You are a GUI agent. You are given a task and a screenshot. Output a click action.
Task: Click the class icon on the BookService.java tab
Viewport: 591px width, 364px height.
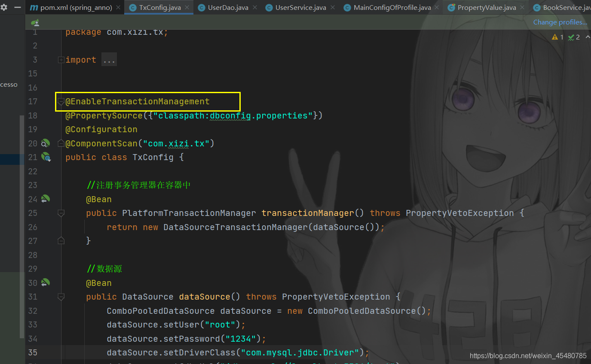tap(536, 8)
